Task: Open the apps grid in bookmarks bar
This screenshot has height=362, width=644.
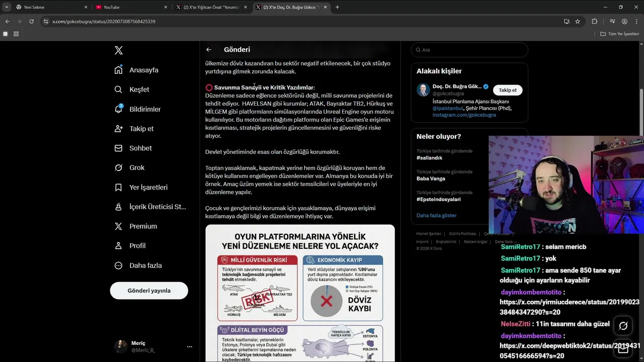Action: coord(16,34)
